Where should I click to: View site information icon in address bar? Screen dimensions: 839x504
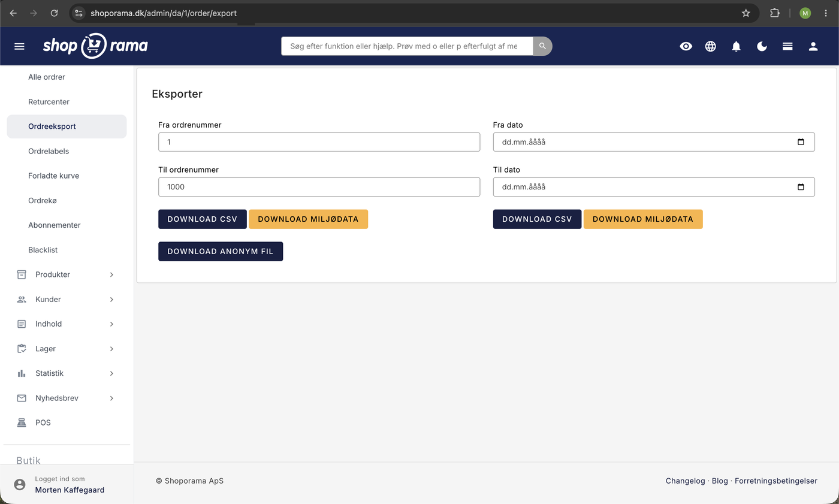(79, 13)
